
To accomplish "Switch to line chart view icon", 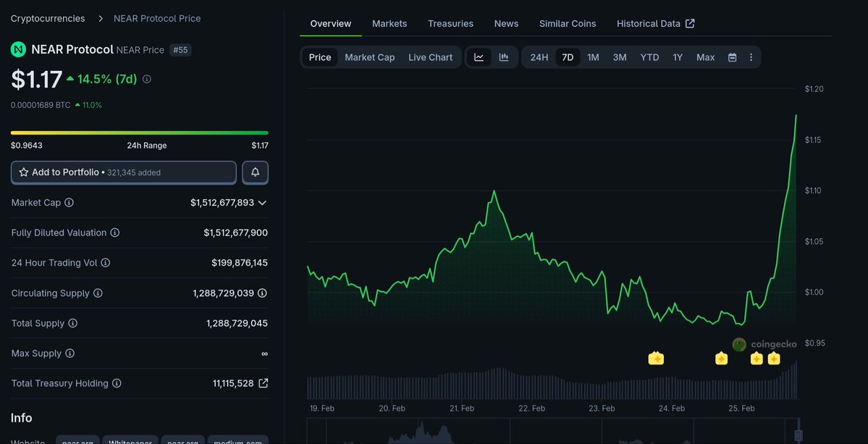I will pos(479,57).
